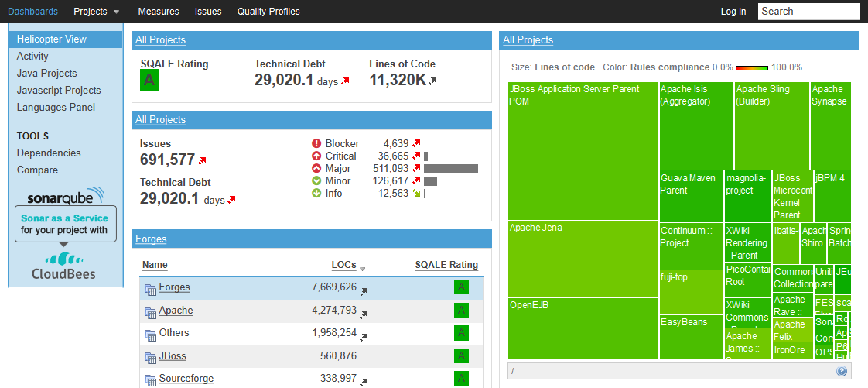This screenshot has height=388, width=868.
Task: Open the Dependencies tool
Action: (49, 153)
